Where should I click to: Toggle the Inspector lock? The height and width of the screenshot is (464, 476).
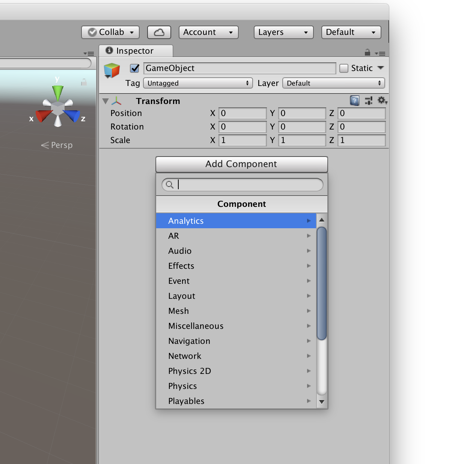(367, 53)
